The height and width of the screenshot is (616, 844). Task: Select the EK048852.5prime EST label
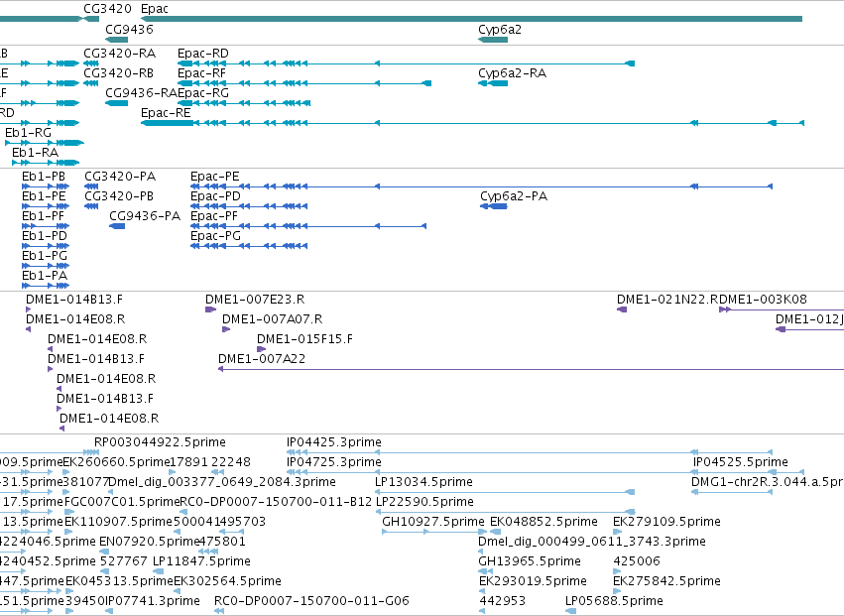543,522
